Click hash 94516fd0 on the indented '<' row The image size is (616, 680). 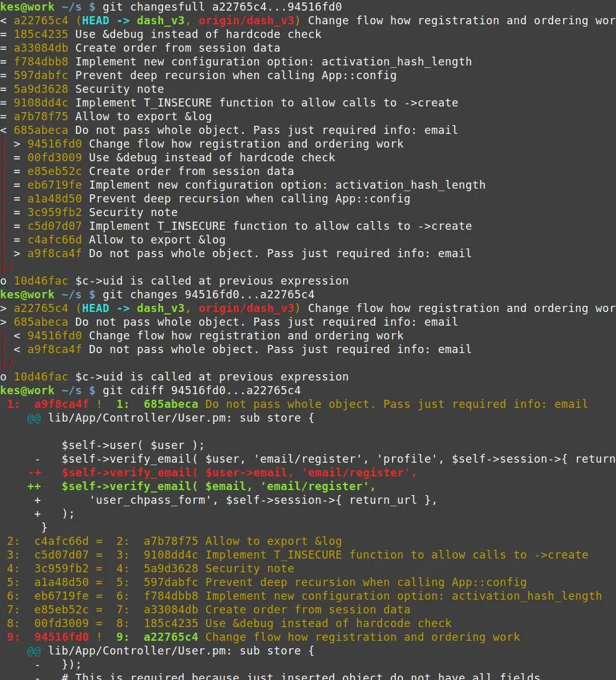pos(55,336)
